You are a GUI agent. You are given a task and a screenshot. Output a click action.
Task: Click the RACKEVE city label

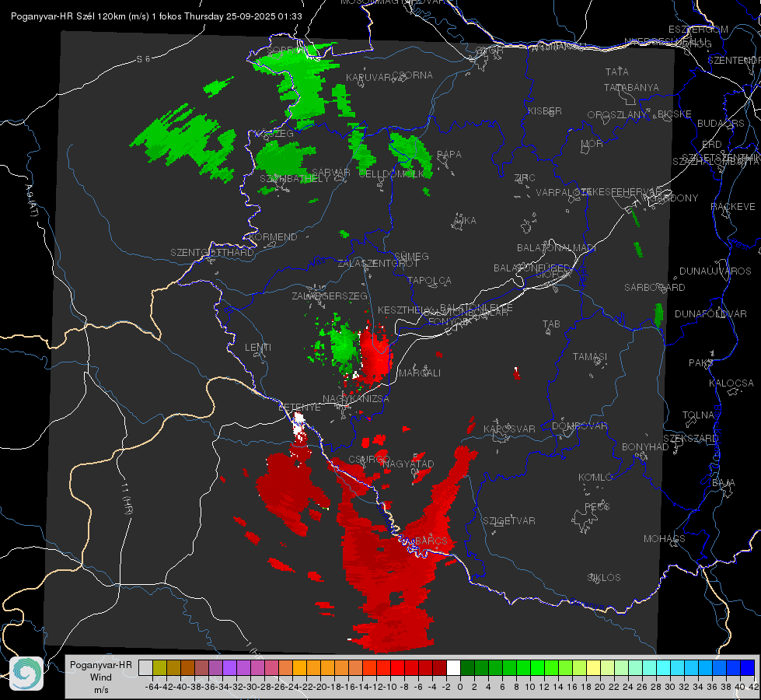tap(733, 206)
